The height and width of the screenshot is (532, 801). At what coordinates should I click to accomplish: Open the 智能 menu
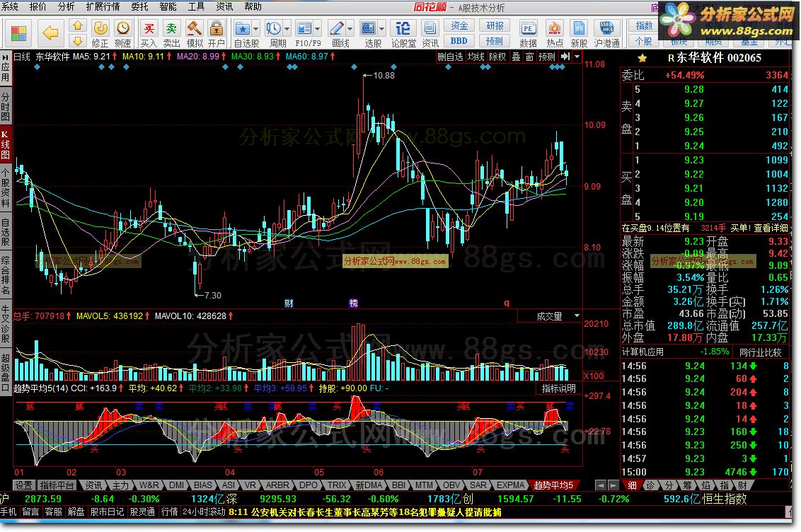click(x=168, y=6)
